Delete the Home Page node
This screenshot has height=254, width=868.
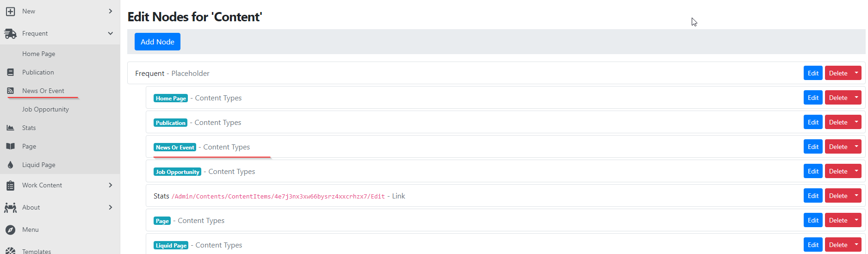(838, 98)
